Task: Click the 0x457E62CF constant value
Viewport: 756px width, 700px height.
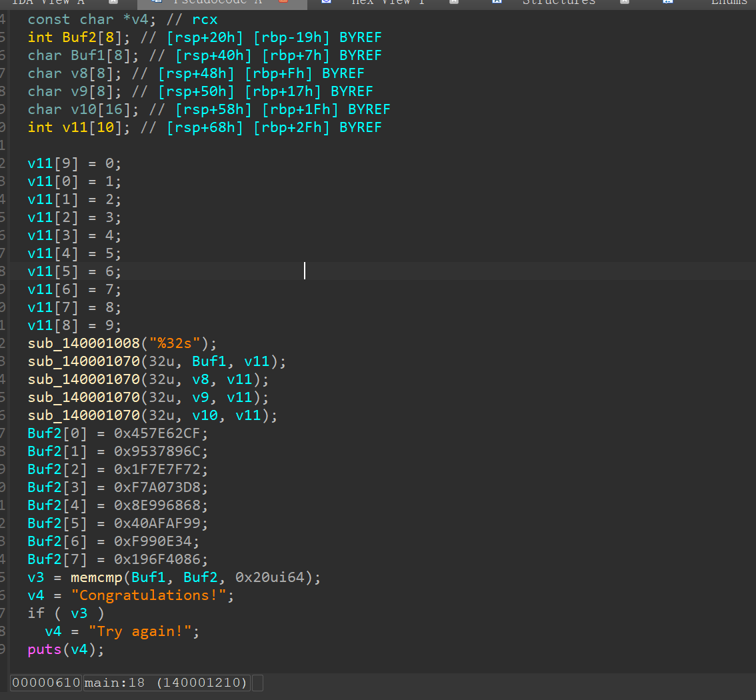Action: 161,433
